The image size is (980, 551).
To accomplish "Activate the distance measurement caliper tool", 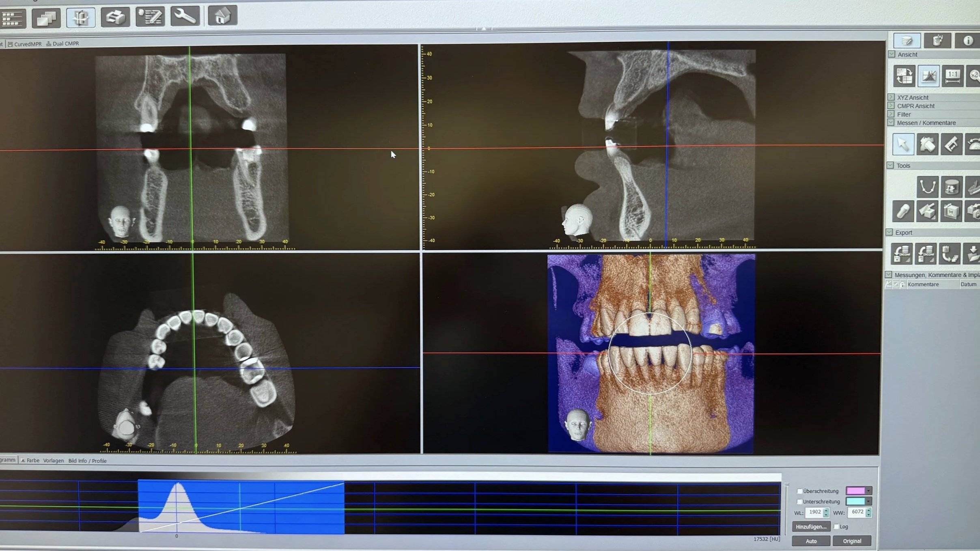I will (x=951, y=144).
